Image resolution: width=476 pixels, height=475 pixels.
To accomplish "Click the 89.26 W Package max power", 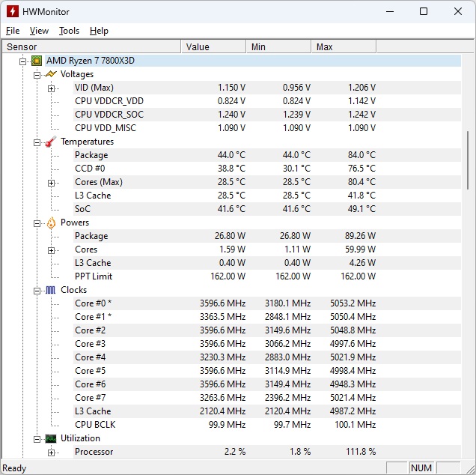I will tap(360, 236).
